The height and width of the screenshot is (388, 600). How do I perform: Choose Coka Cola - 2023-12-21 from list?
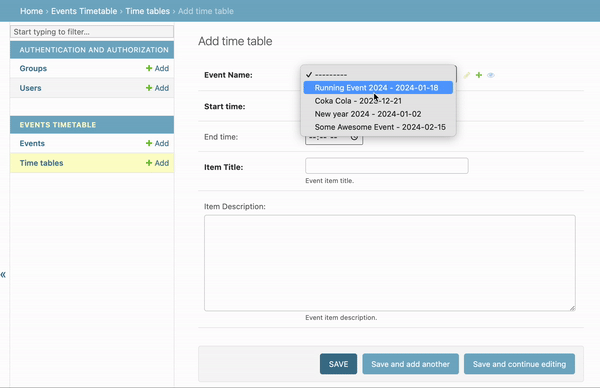tap(378, 101)
